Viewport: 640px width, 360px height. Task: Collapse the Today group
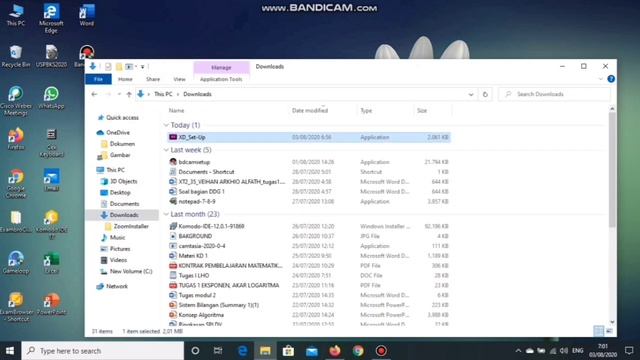tap(166, 125)
